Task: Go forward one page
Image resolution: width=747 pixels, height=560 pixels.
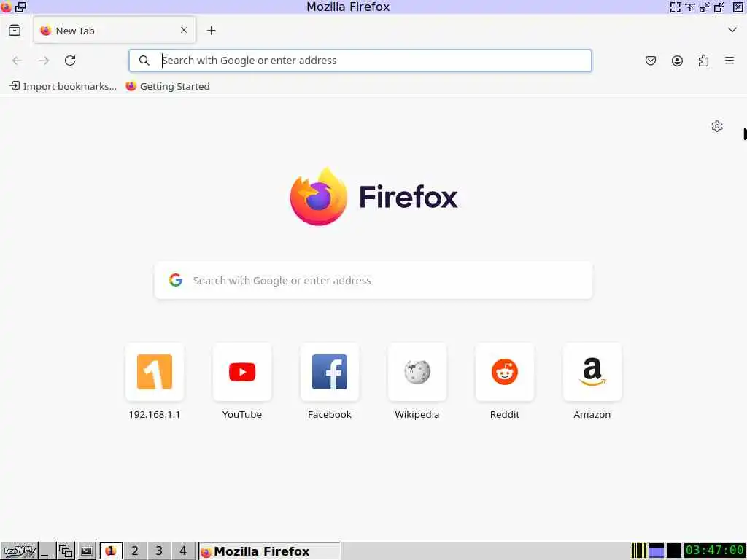Action: click(x=44, y=61)
